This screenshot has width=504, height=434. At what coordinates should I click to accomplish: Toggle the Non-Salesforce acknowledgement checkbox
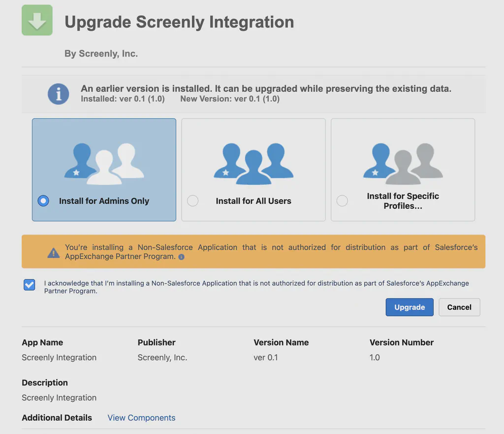coord(29,284)
